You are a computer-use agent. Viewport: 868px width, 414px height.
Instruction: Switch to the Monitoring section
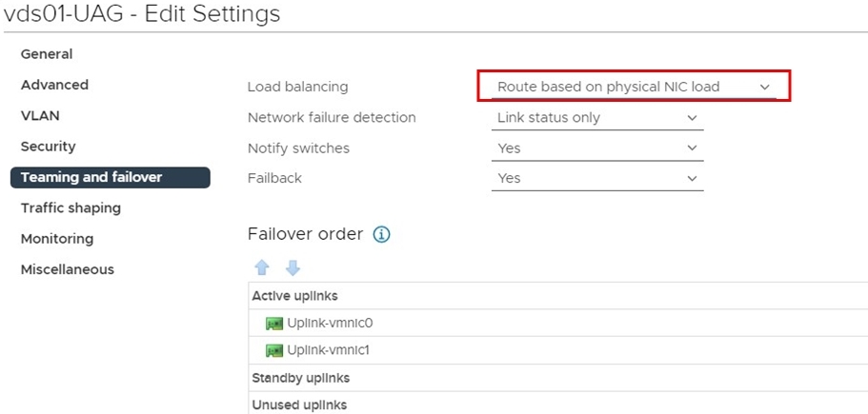pyautogui.click(x=57, y=239)
